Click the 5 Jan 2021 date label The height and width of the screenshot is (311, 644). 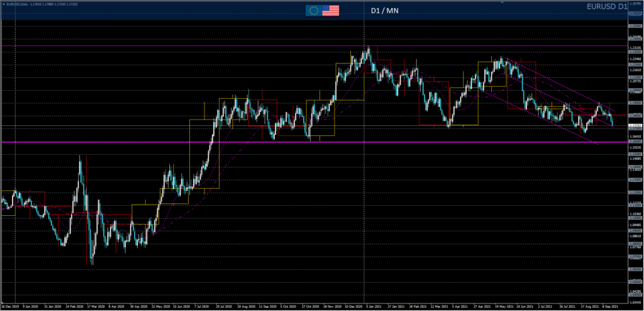pyautogui.click(x=372, y=307)
